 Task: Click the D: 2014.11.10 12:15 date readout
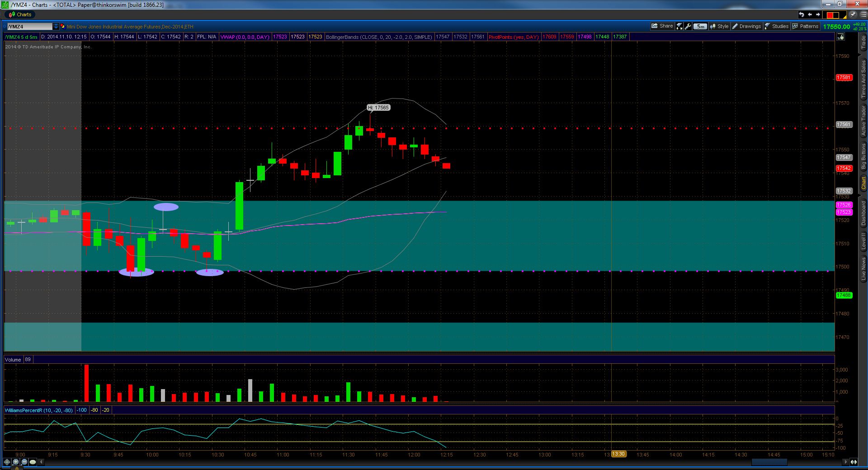click(64, 37)
